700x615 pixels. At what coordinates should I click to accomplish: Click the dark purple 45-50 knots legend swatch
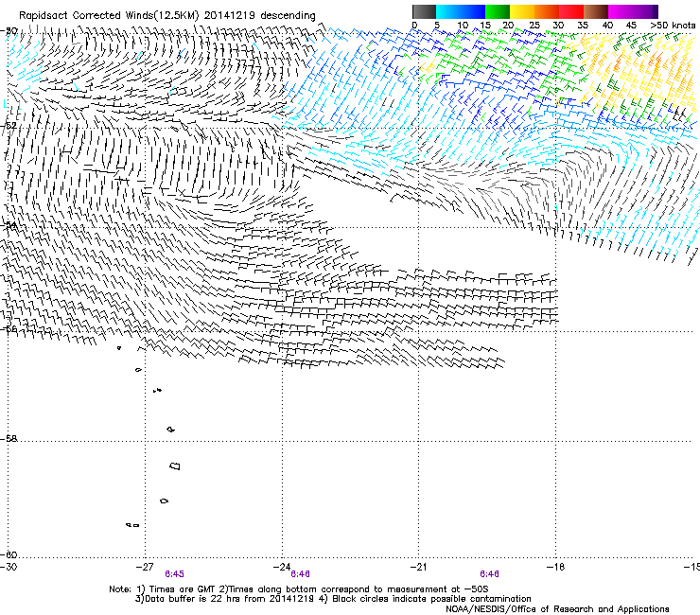tap(645, 11)
